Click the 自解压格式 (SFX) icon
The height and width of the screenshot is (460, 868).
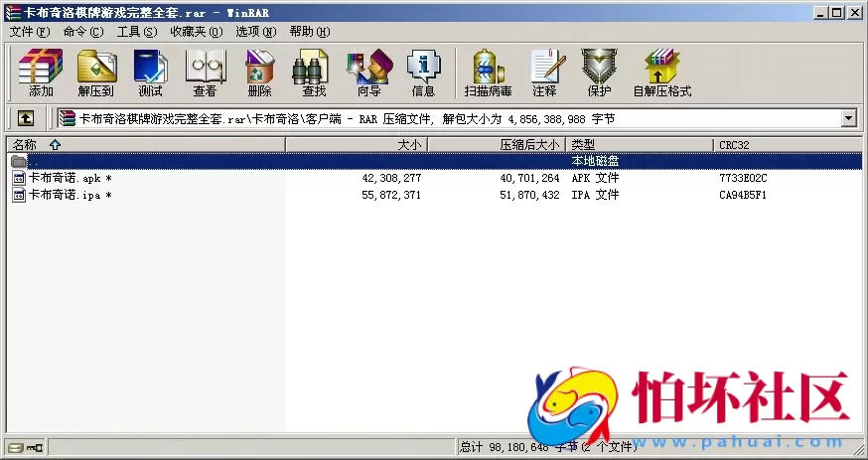[662, 73]
